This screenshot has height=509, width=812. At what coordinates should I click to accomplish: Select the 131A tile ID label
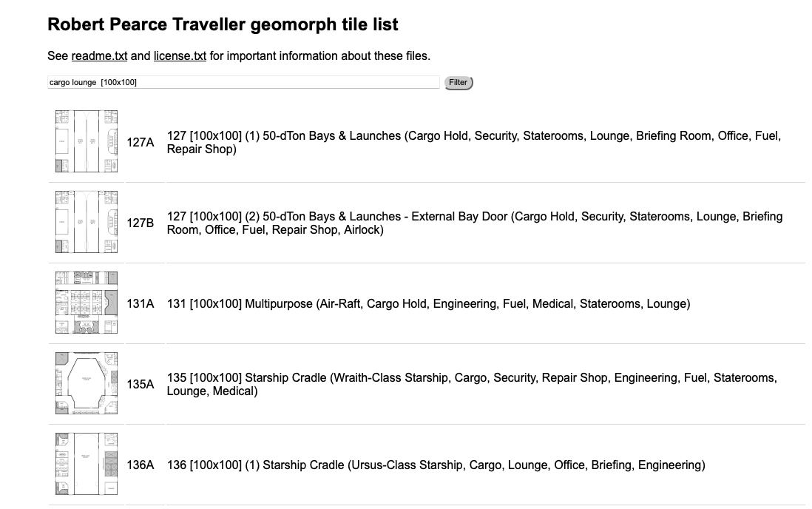[x=141, y=304]
